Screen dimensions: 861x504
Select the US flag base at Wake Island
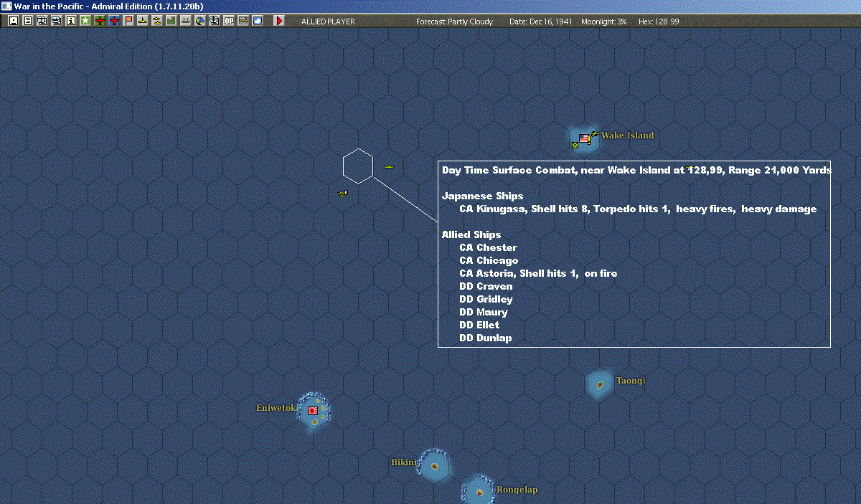tap(584, 138)
